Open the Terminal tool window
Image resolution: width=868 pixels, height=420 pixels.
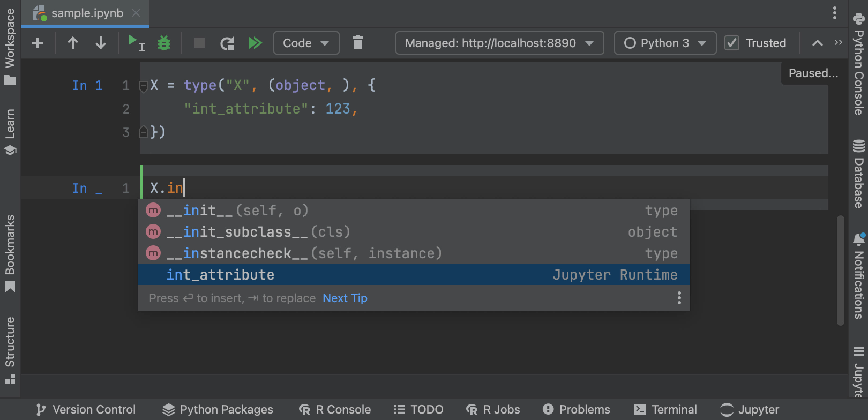(x=665, y=409)
